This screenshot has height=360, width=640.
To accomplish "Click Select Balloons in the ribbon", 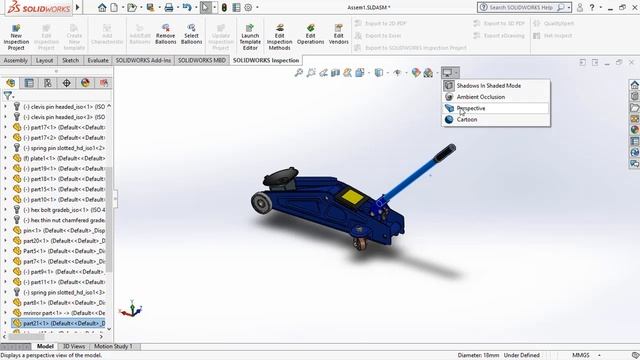I will [191, 34].
